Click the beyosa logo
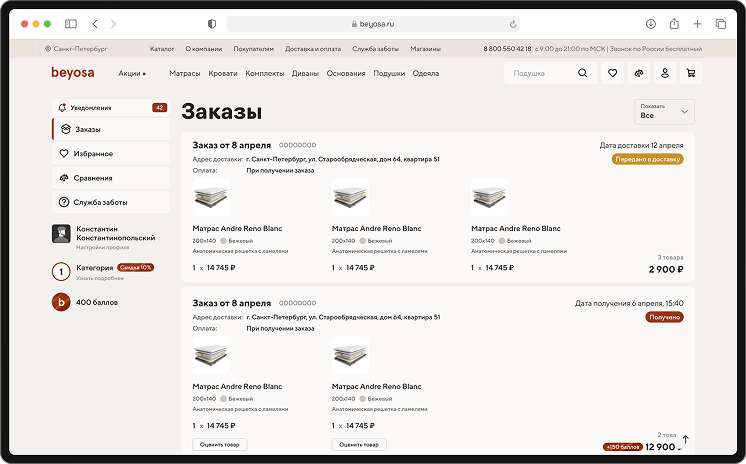The width and height of the screenshot is (746, 464). coord(72,73)
